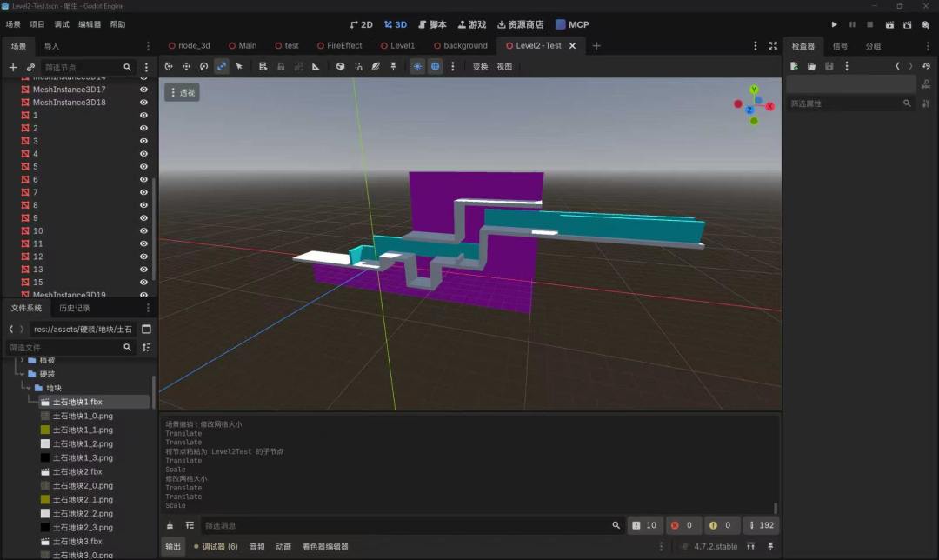Run the project with the play button
The image size is (939, 560).
834,24
